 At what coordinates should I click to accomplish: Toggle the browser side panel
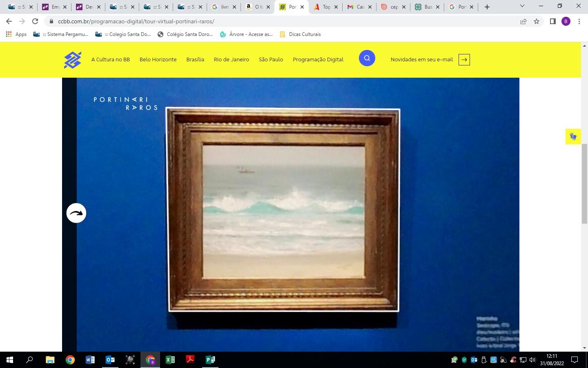pos(552,21)
